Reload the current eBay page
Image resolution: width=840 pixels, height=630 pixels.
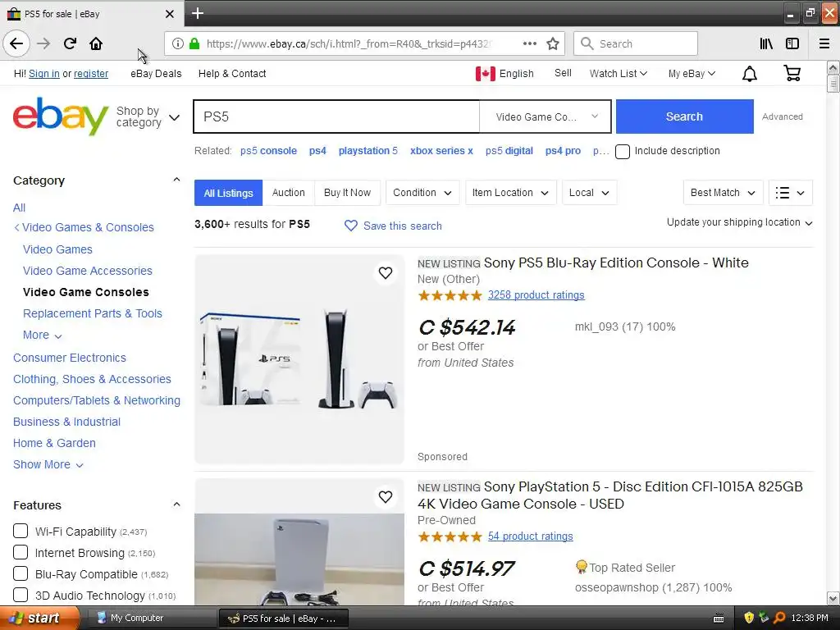click(x=70, y=43)
